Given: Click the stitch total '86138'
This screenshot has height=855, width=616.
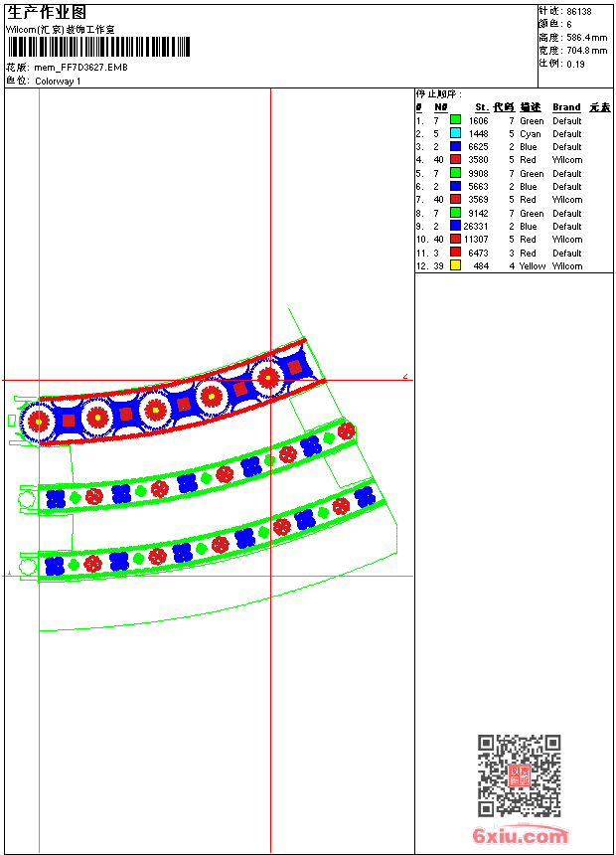Looking at the screenshot, I should [579, 12].
